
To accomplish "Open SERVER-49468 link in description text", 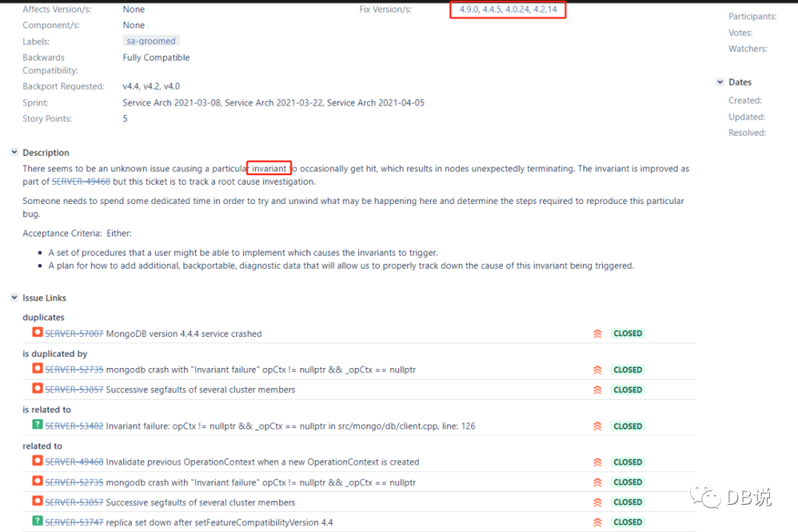I will coord(81,182).
